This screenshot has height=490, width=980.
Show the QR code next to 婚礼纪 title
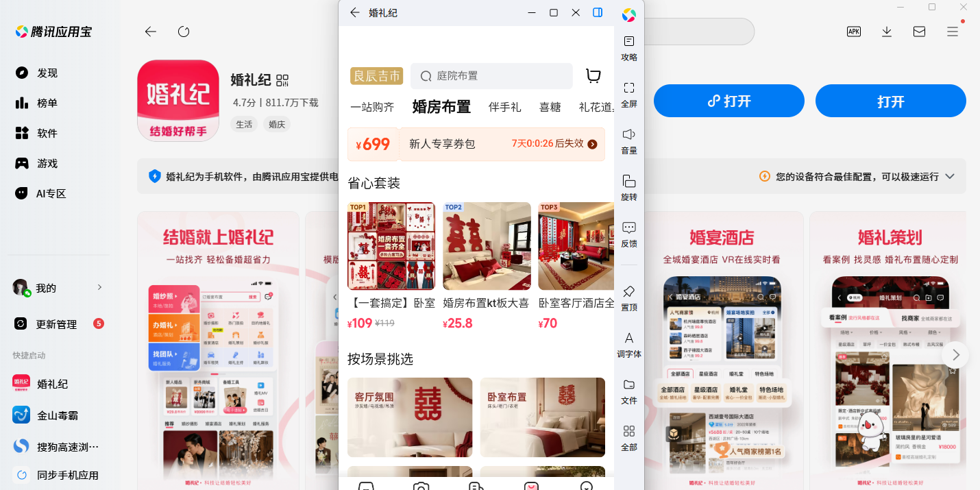(282, 80)
